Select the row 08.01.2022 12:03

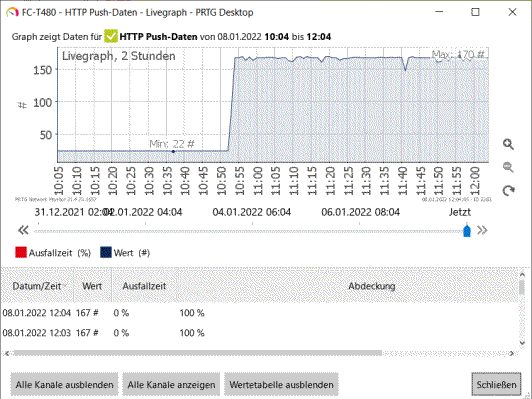pos(260,333)
